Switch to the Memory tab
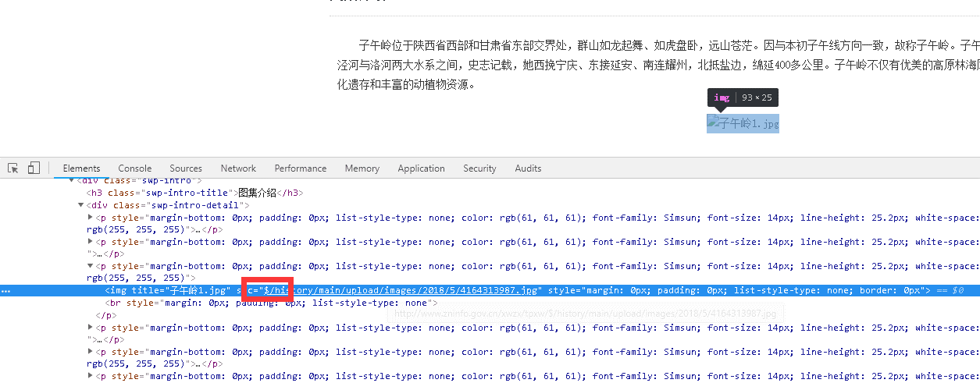The height and width of the screenshot is (383, 980). [362, 168]
